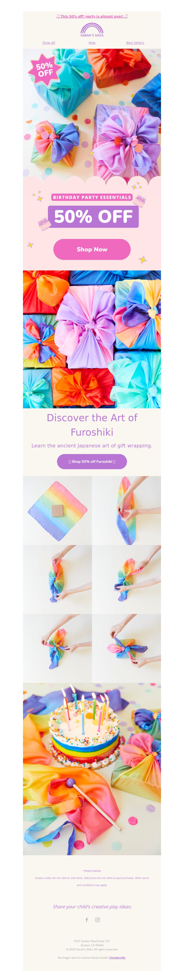Screen dimensions: 184x980
Task: Click the yellow sparkle star near Shop Now
Action: 142,259
